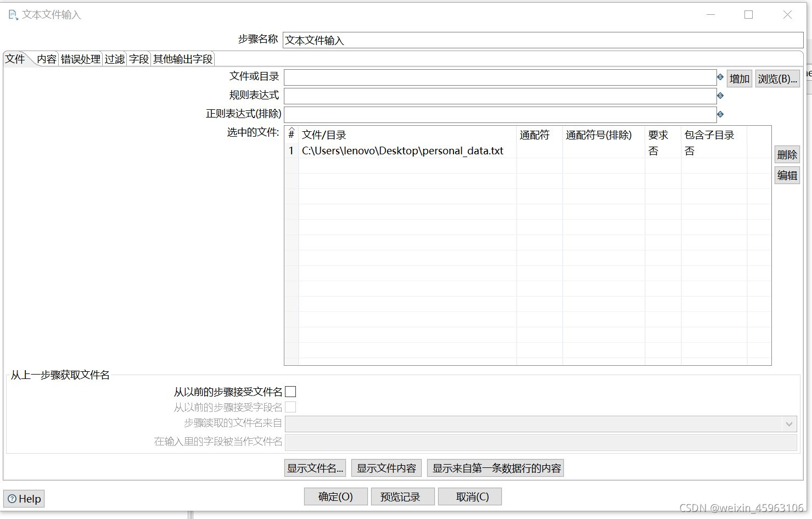
Task: Click 预览记录 button
Action: 402,496
